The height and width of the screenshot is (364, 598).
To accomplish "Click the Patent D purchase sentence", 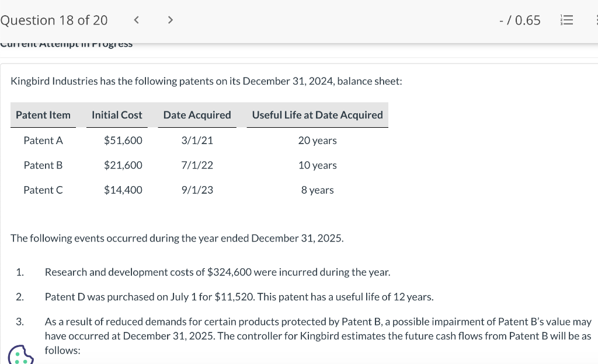I will click(239, 297).
